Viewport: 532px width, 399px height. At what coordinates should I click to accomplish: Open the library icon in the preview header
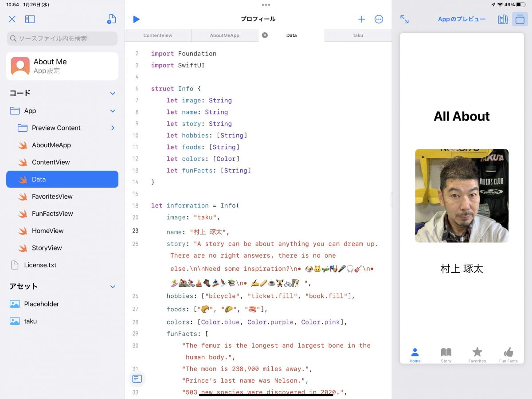(x=503, y=19)
